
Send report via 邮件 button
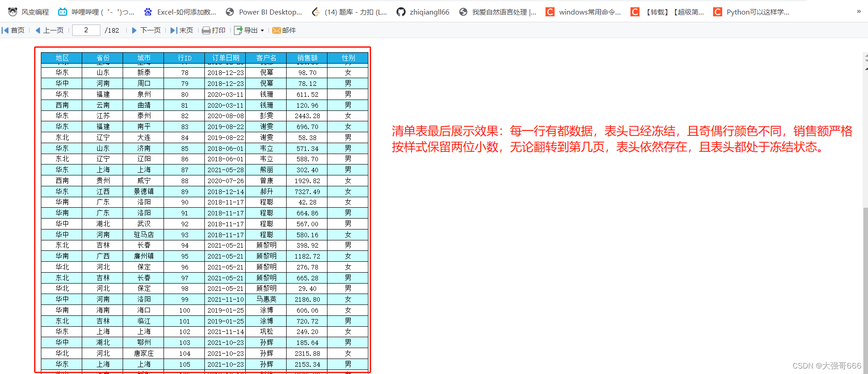[x=284, y=30]
